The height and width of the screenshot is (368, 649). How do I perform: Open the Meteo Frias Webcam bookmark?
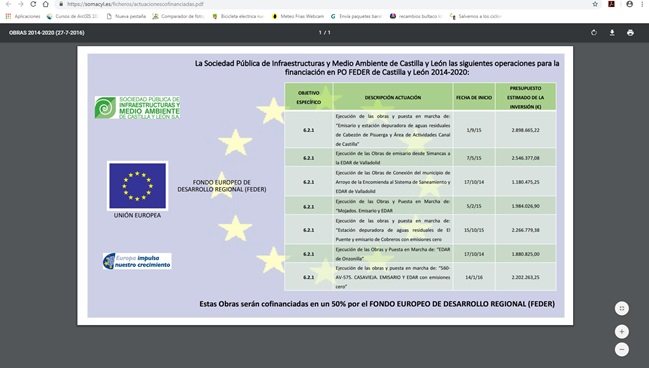click(x=298, y=16)
